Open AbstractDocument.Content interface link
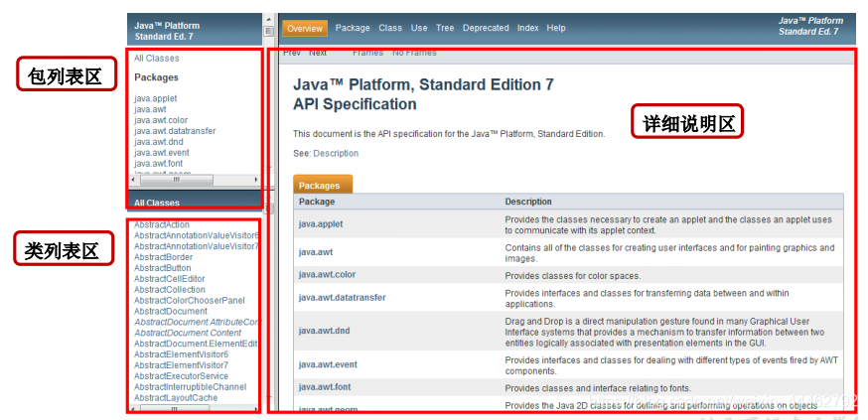The image size is (868, 420). [x=188, y=334]
